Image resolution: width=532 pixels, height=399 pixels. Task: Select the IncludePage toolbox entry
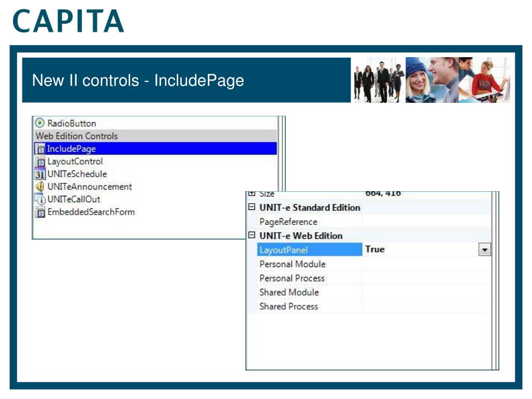[x=156, y=149]
